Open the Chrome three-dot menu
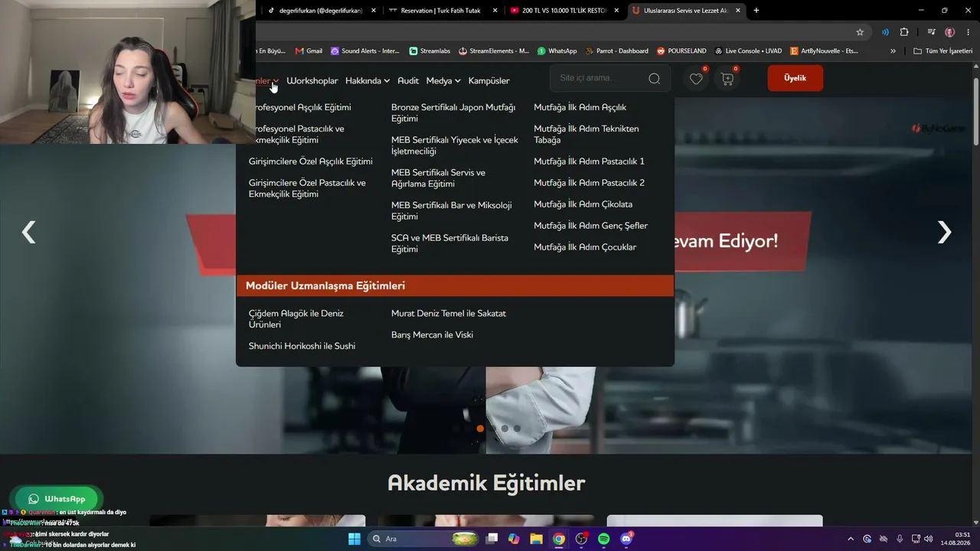Screen dimensions: 980x551 (969, 32)
